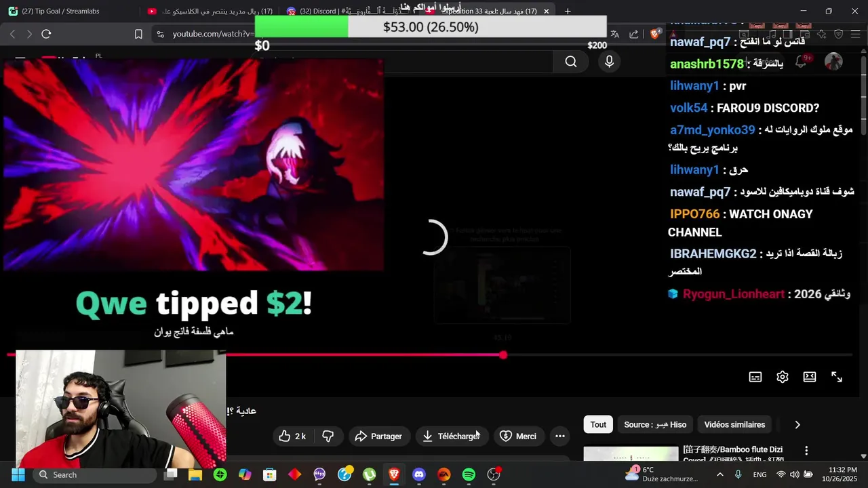Screen dimensions: 868x488
Task: Show hidden system tray icons
Action: tap(719, 474)
